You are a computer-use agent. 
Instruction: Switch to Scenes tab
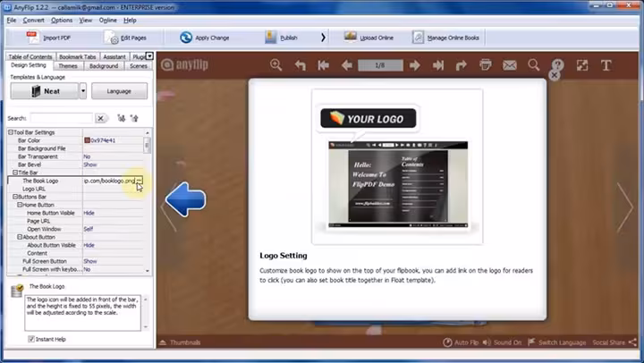click(x=139, y=65)
